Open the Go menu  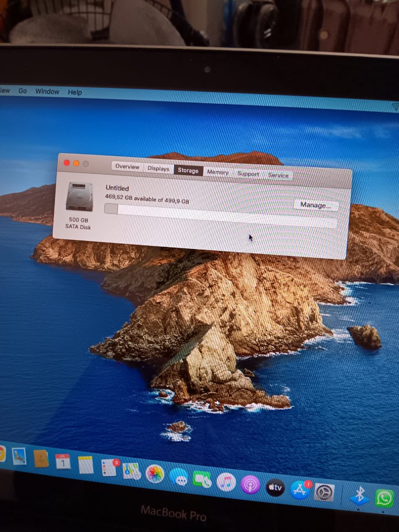(23, 91)
